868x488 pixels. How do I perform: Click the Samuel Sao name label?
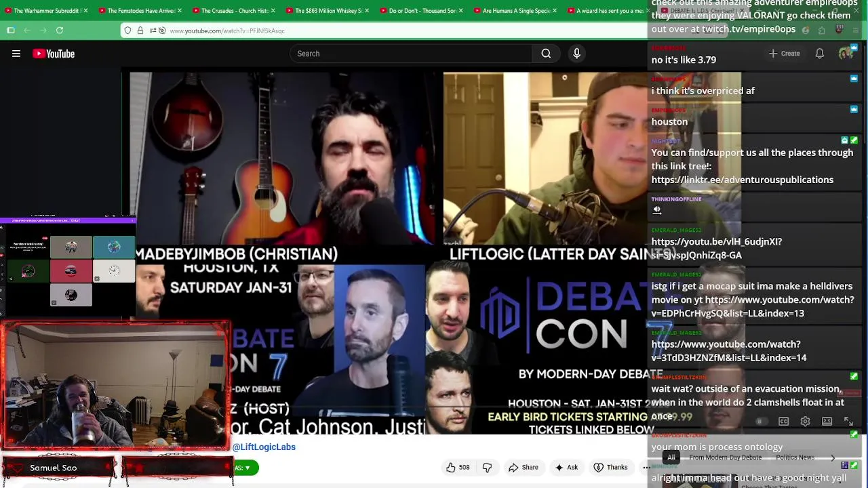[54, 468]
